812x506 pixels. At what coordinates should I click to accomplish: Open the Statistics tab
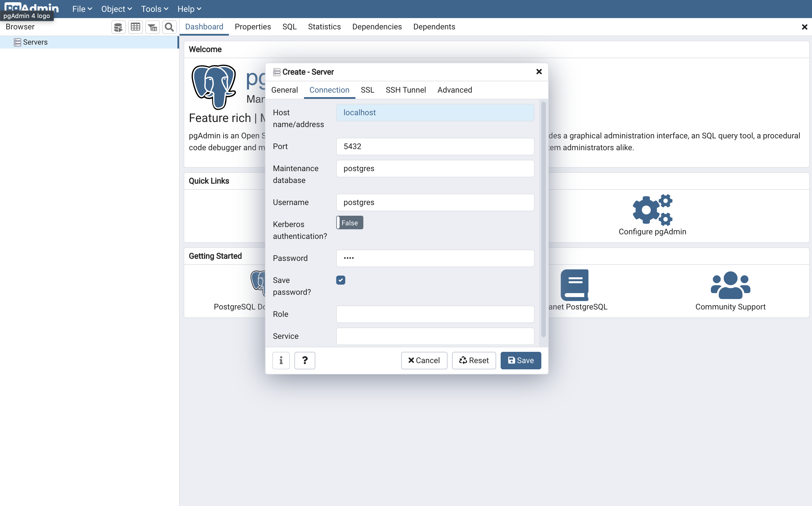[x=324, y=27]
